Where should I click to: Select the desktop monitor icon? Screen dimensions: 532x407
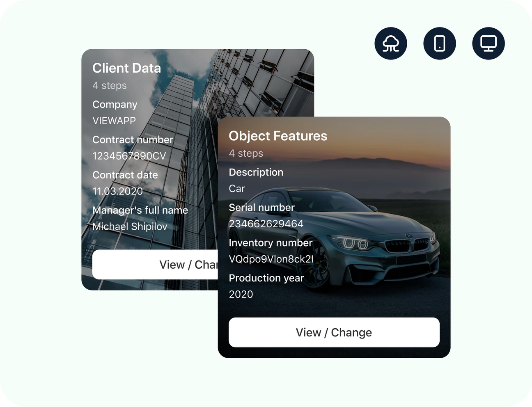point(488,43)
